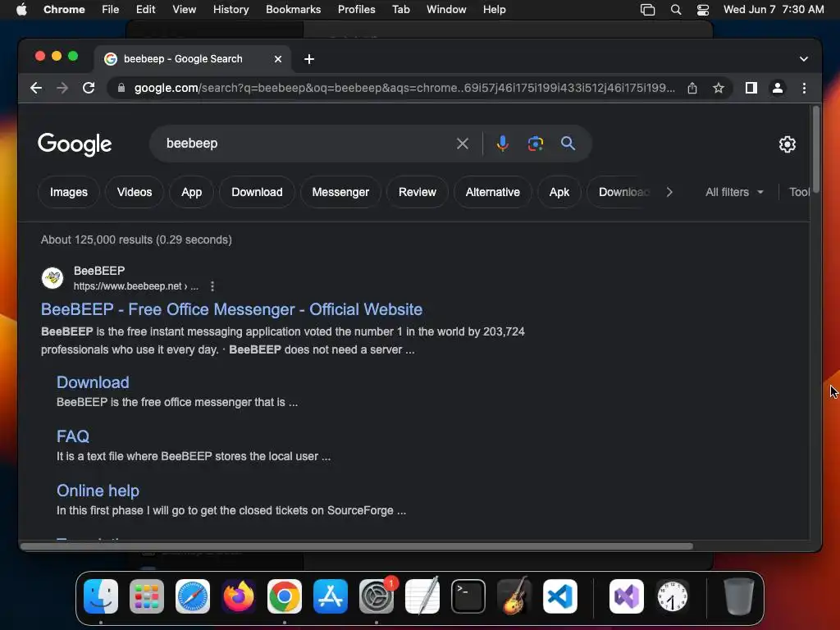
Task: Search by image with Lens icon
Action: (535, 144)
